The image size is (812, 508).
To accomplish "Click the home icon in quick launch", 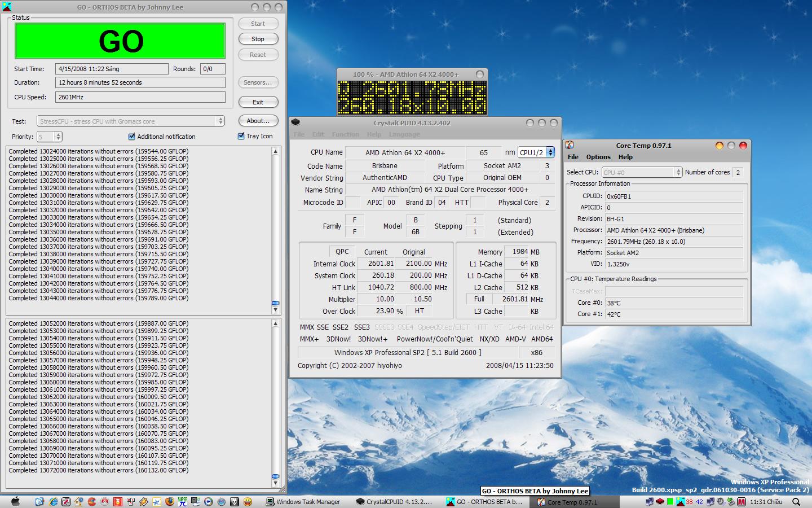I will [78, 502].
